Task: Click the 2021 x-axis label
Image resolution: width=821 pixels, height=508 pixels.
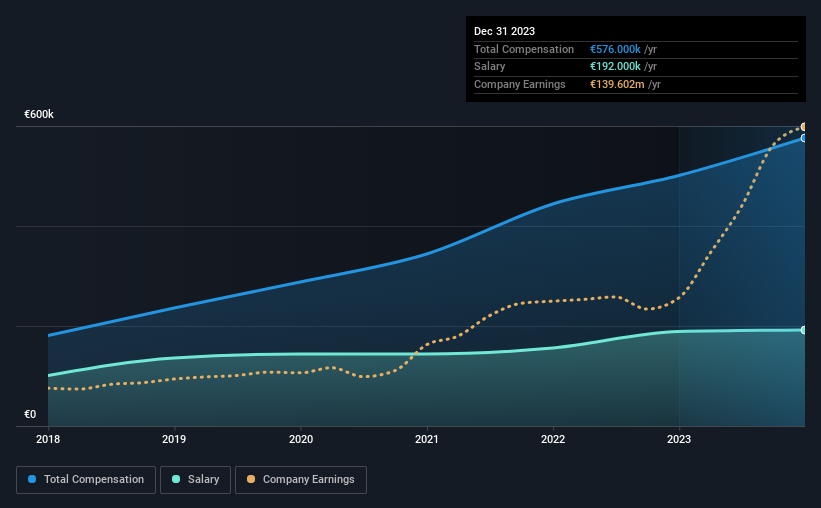Action: pos(427,439)
